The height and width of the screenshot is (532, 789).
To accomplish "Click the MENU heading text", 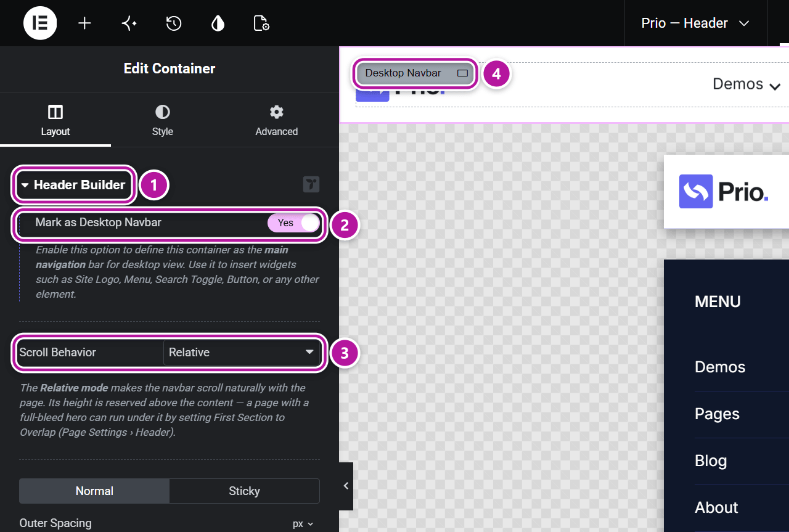I will (717, 301).
